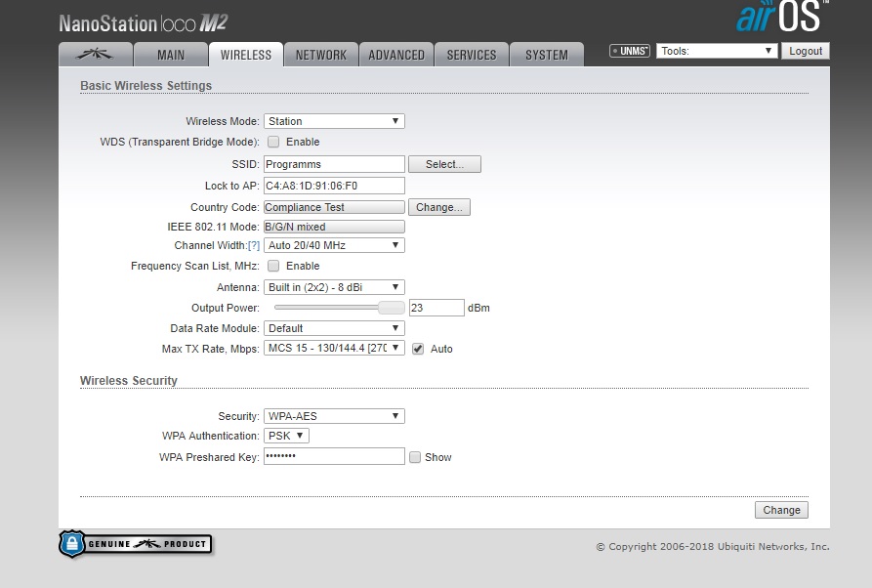Image resolution: width=872 pixels, height=588 pixels.
Task: Click the Genuine Product badge
Action: tap(135, 543)
